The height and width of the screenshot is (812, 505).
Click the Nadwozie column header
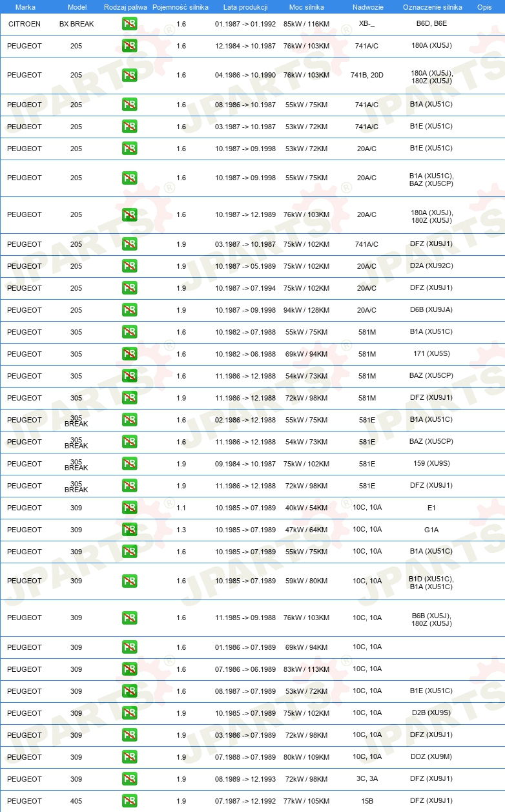tap(367, 7)
